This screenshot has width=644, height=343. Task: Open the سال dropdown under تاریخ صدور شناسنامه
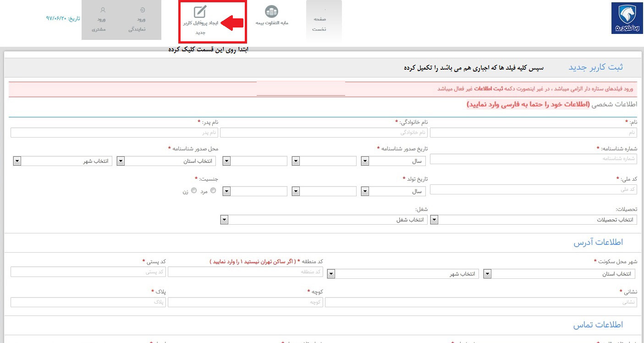coord(394,161)
